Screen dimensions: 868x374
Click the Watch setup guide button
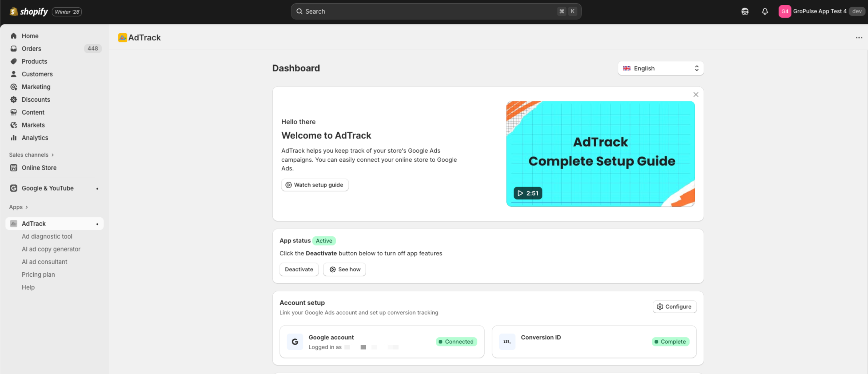point(315,185)
